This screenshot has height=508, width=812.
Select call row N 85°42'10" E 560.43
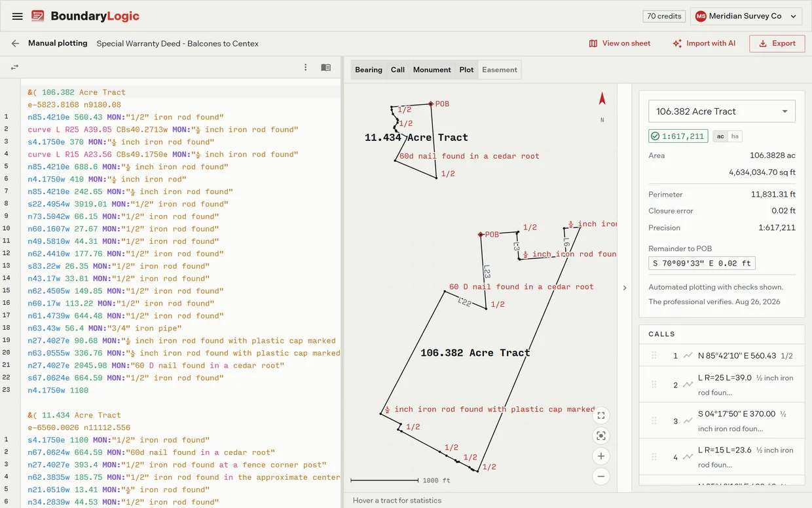[722, 355]
